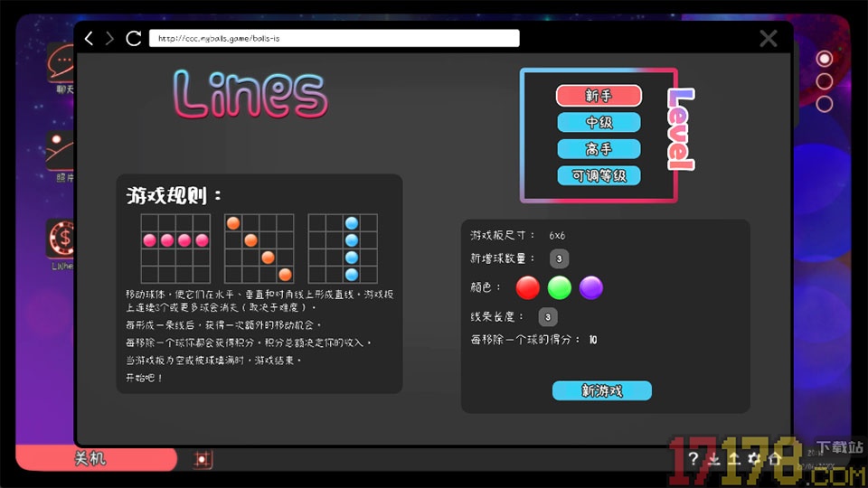The width and height of the screenshot is (868, 488).
Task: Click the 关机 shutdown button
Action: (97, 459)
